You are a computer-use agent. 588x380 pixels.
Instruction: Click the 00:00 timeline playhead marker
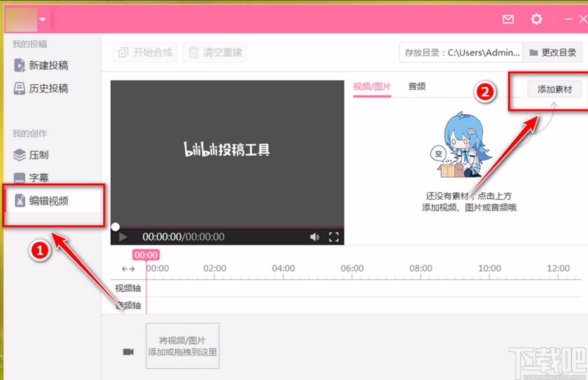(145, 255)
